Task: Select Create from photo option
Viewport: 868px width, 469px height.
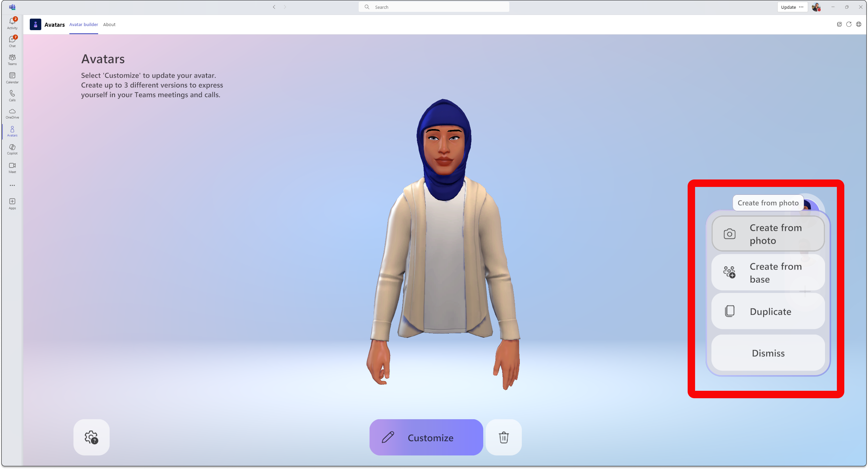Action: (768, 233)
